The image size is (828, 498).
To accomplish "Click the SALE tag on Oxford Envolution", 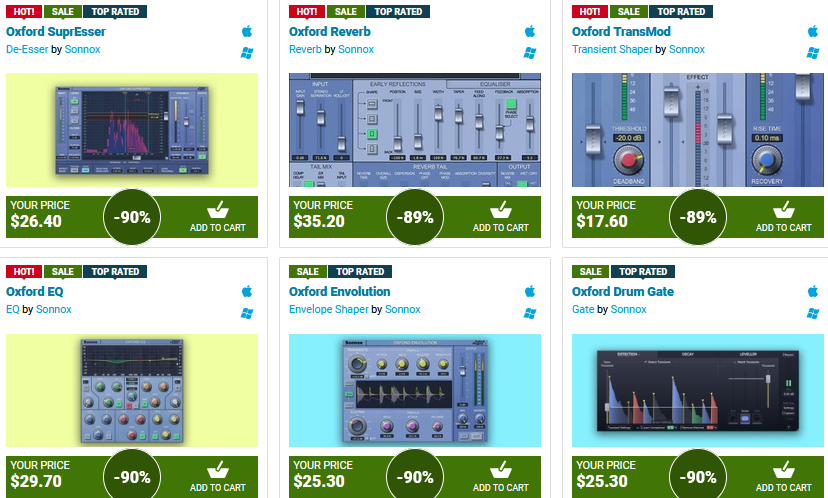I will (307, 271).
